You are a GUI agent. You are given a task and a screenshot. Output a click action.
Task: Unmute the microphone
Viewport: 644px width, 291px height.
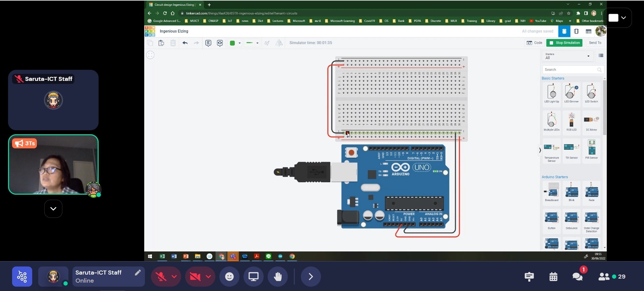(161, 277)
